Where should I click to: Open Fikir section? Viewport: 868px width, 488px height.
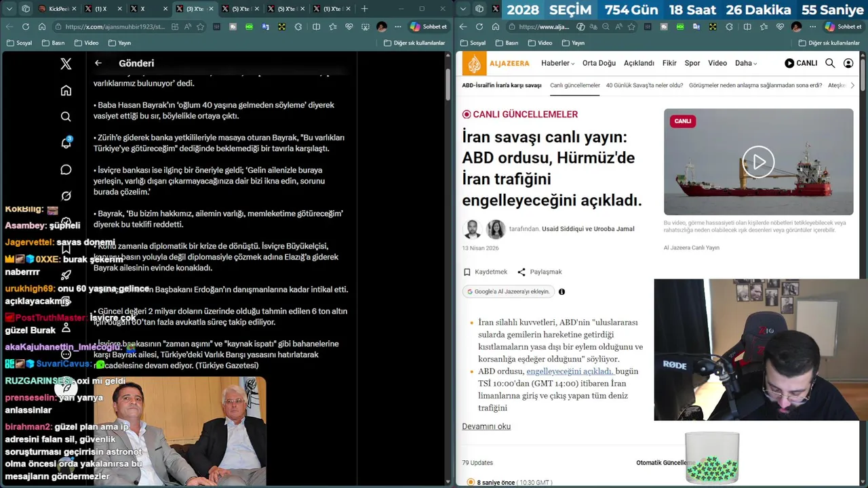point(669,63)
